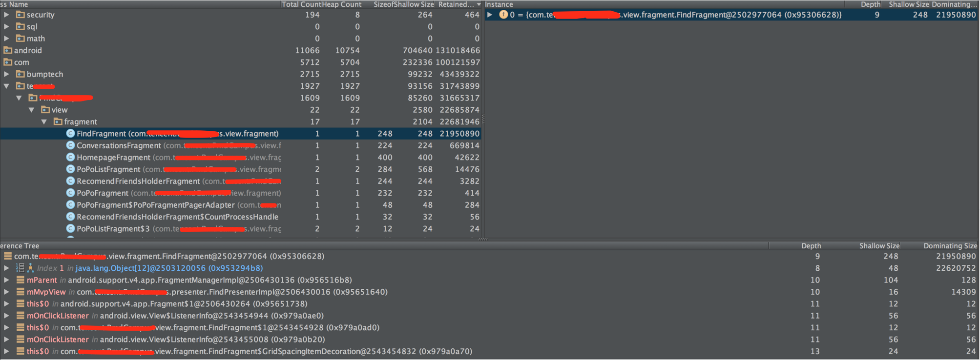Screen dimensions: 980x360
Task: Sort classes by the Retained column header
Action: click(x=458, y=4)
